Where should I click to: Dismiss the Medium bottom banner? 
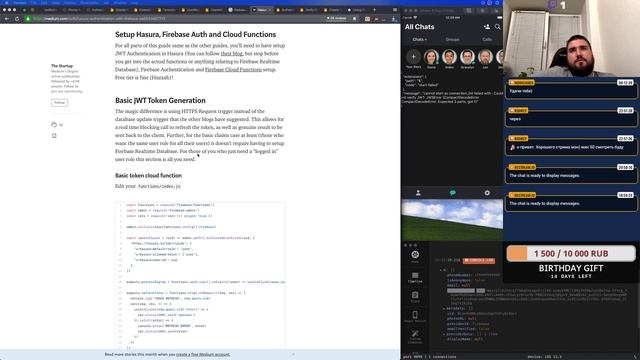point(293,354)
